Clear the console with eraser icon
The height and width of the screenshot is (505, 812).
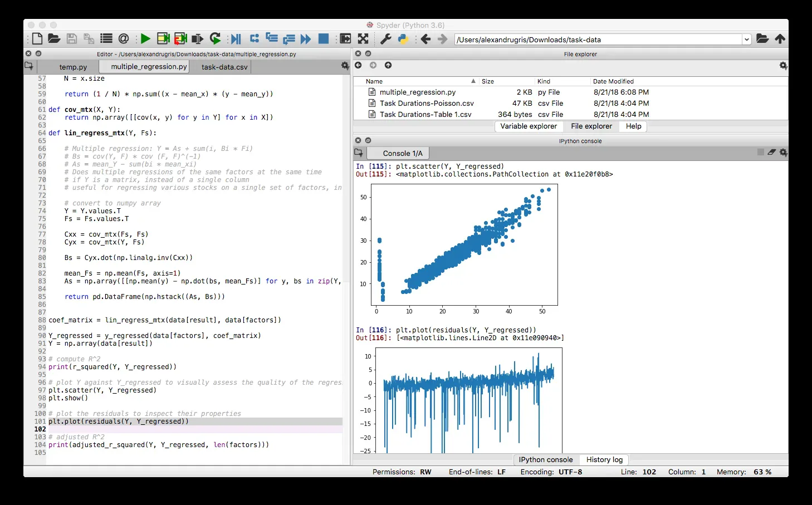coord(772,152)
